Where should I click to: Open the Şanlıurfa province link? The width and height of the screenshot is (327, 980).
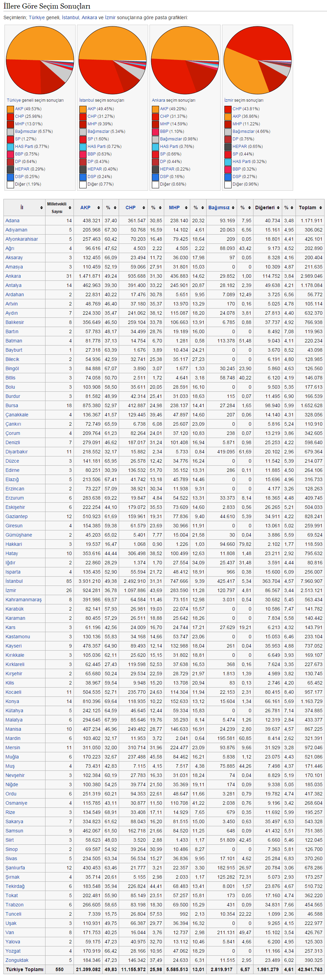[15, 868]
